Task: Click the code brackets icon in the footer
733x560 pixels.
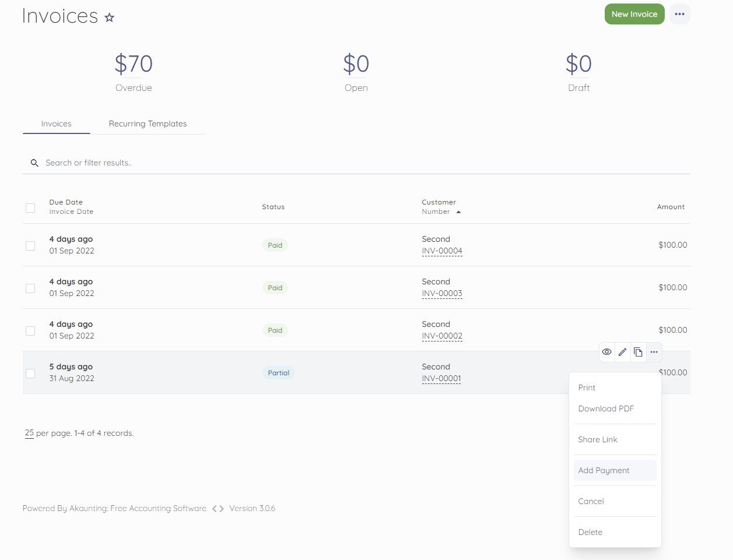Action: [217, 508]
